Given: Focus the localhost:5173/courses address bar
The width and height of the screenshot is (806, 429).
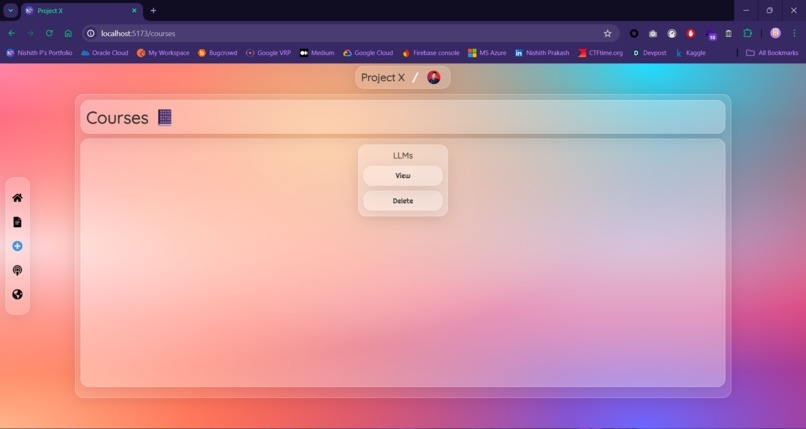Looking at the screenshot, I should [350, 33].
